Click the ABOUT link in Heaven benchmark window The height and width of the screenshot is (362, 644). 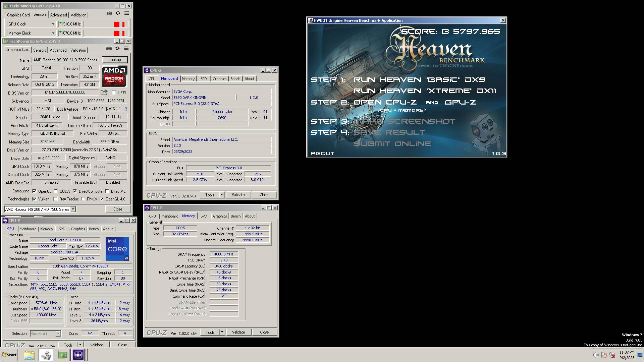(322, 154)
